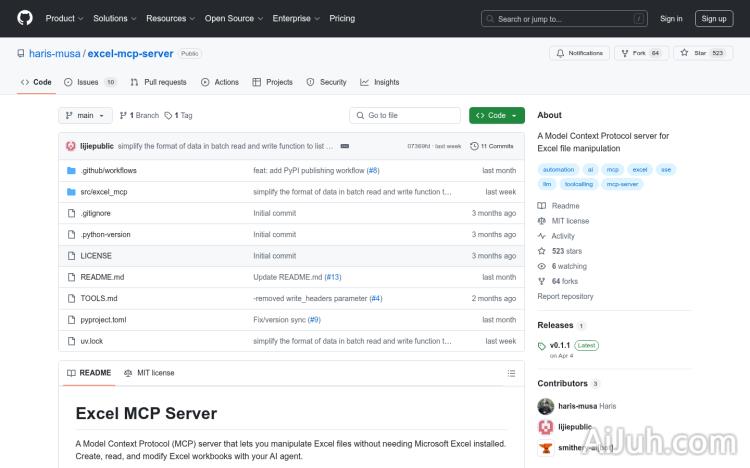Open the pyproject.toml file

click(103, 320)
